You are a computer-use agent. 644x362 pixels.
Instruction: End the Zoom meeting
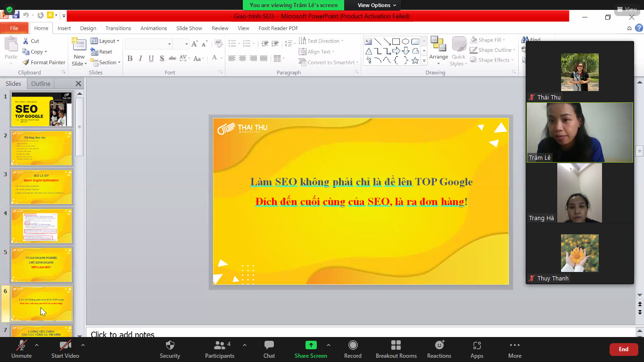pos(624,349)
